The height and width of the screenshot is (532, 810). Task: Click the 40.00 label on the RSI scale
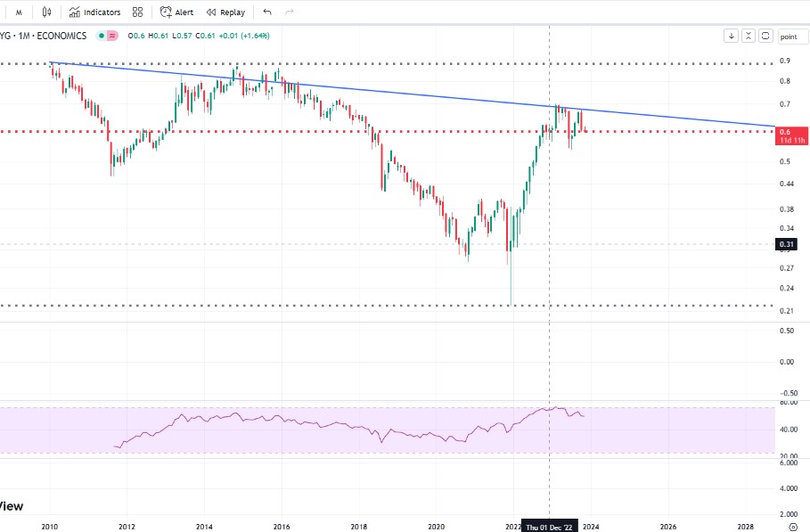[x=789, y=430]
